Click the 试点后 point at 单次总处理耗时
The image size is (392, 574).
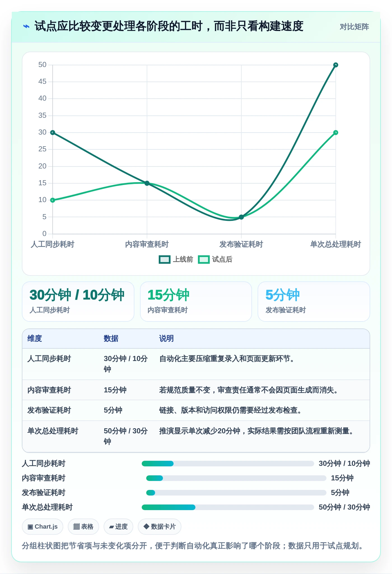coord(336,133)
